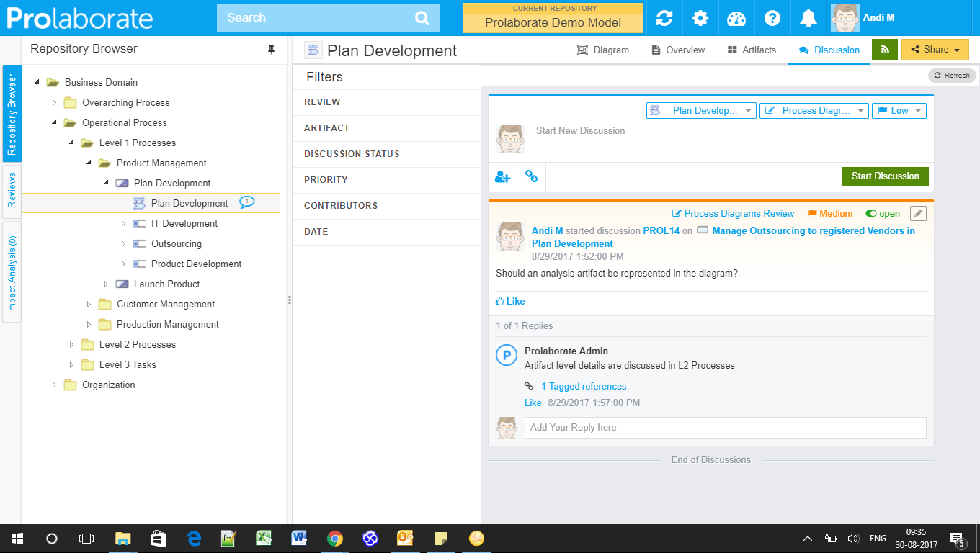Screen dimensions: 980x553
Task: Open Google Chrome from the taskbar
Action: (x=334, y=539)
